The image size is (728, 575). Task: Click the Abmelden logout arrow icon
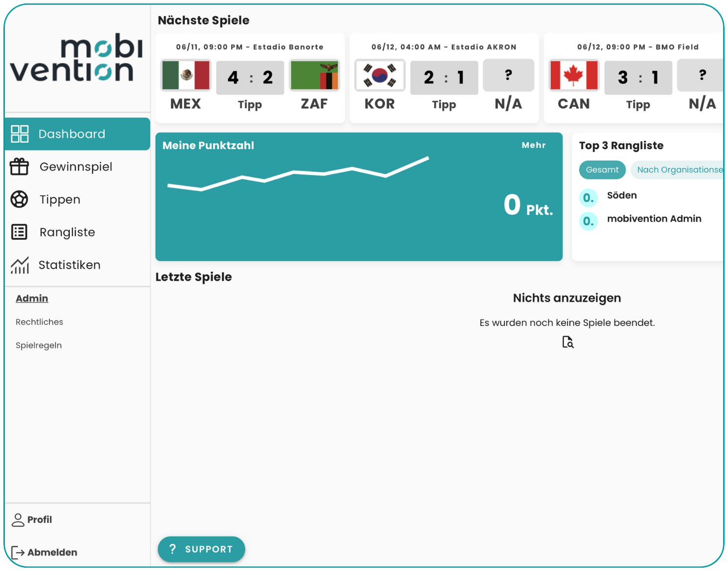click(18, 553)
